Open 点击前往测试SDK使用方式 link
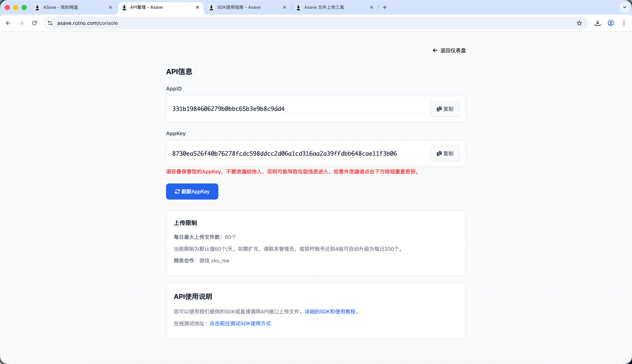 [x=240, y=323]
